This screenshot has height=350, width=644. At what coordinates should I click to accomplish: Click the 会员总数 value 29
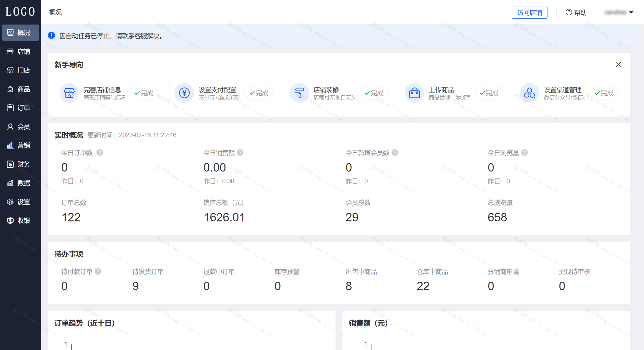pyautogui.click(x=352, y=218)
